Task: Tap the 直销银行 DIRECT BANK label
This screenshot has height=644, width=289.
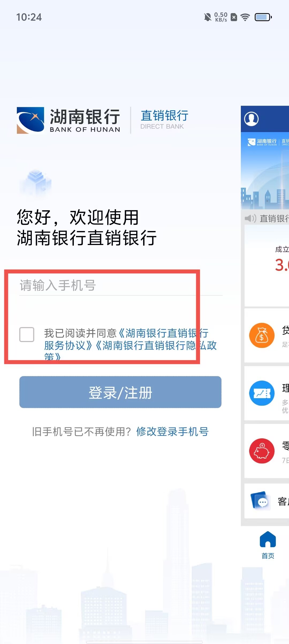Action: [164, 120]
